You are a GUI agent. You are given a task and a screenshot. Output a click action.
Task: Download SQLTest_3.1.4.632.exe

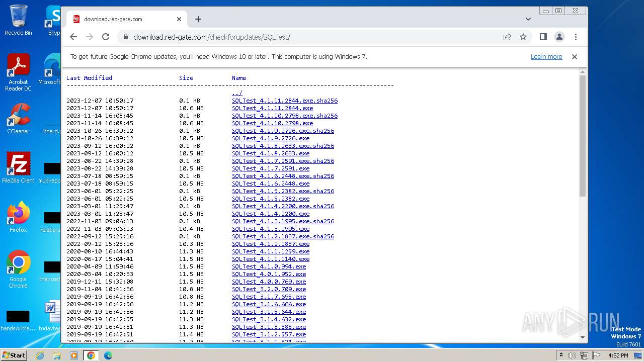[269, 319]
